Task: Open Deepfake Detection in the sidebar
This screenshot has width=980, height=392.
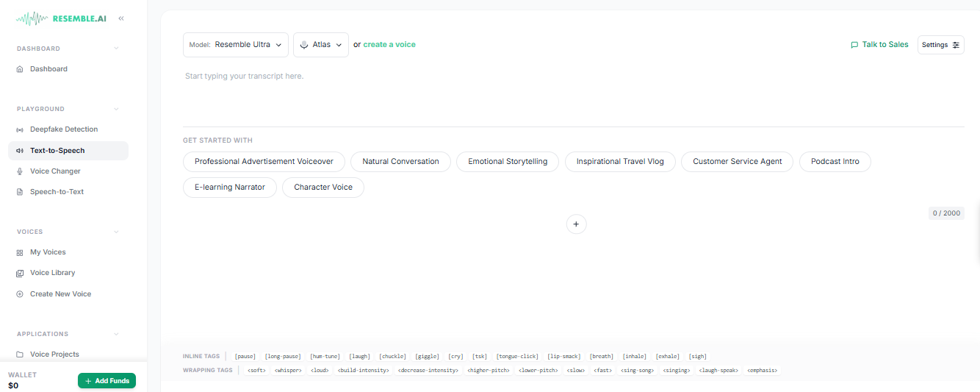Action: pyautogui.click(x=64, y=129)
